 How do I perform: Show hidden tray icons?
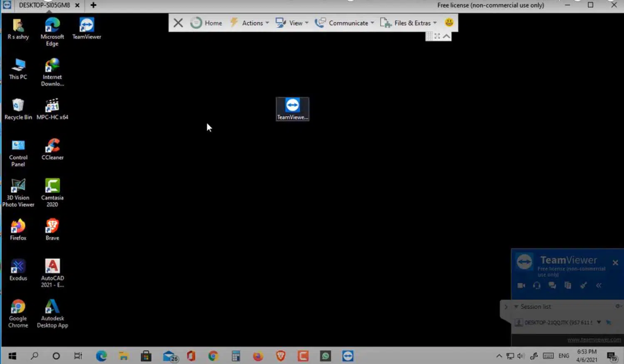coord(499,356)
